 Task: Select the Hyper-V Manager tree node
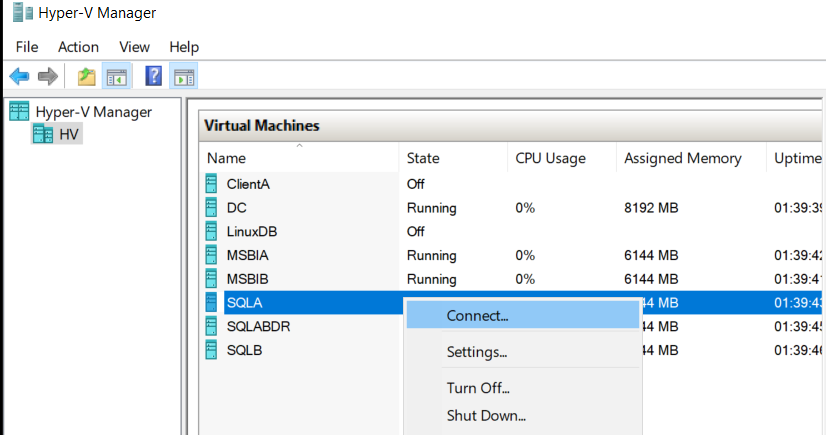pos(93,112)
